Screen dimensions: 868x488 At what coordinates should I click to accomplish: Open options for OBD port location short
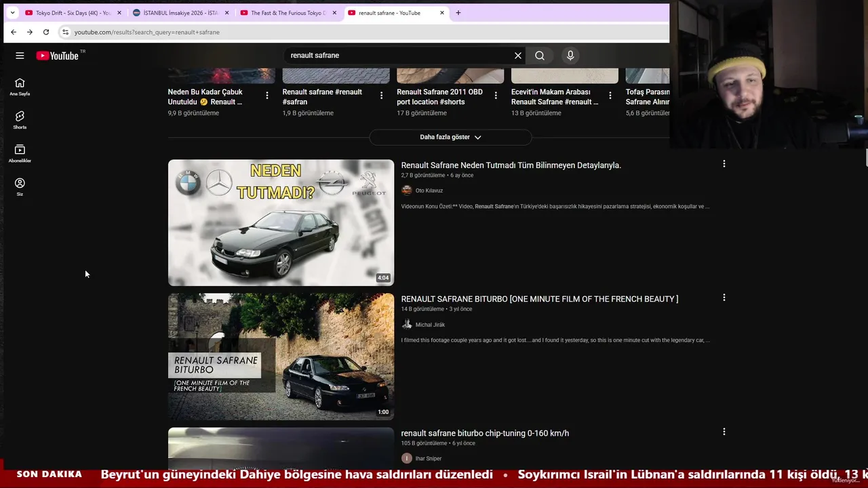tap(496, 96)
